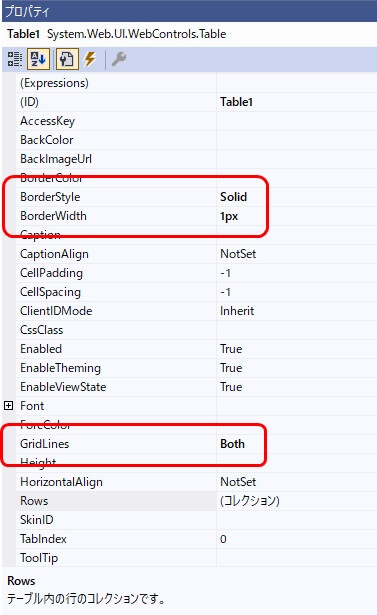Toggle the Enabled True value

point(297,349)
